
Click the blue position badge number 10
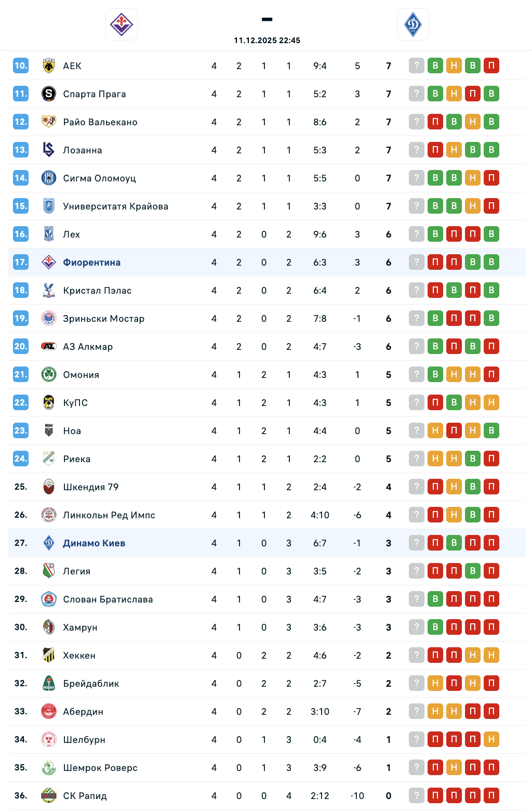pos(21,66)
